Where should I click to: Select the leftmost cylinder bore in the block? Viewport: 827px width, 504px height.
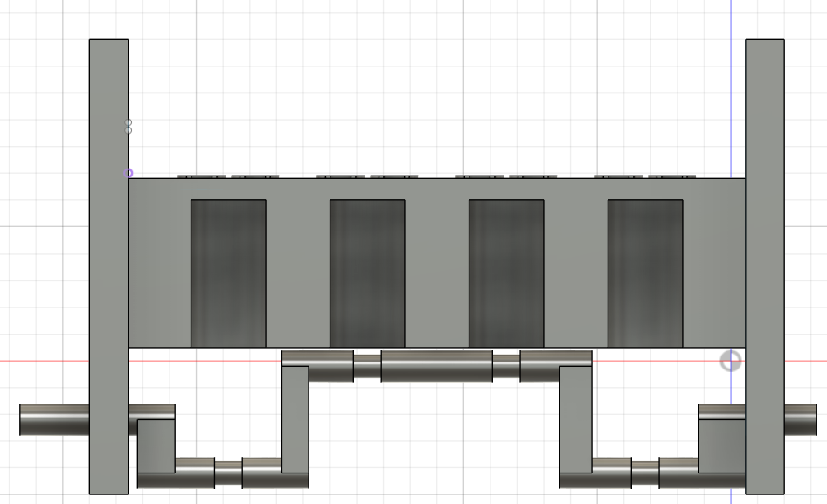click(228, 273)
